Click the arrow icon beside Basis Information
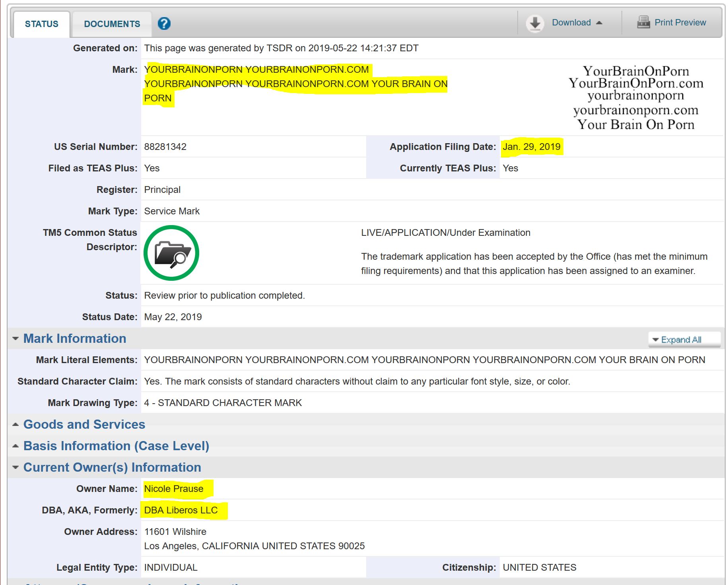The height and width of the screenshot is (585, 728). tap(16, 446)
